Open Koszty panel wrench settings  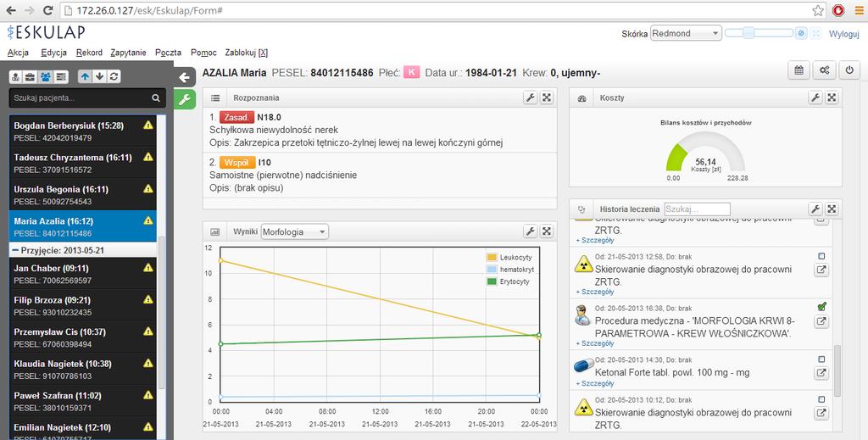coord(815,97)
